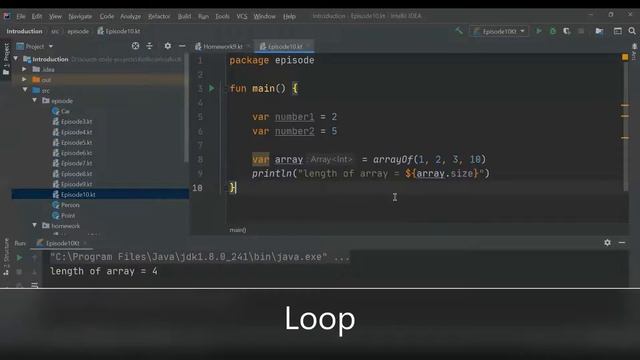Rerun program using Run panel play icon
640x360 pixels.
pyautogui.click(x=19, y=258)
